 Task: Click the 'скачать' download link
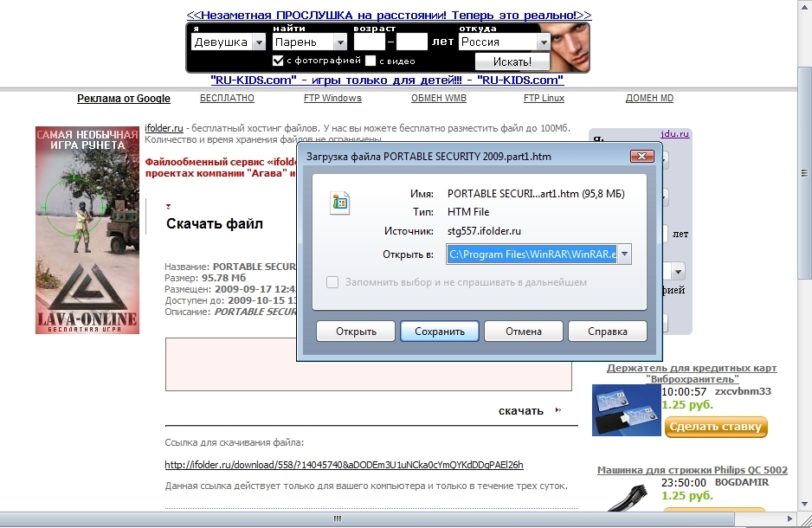[x=521, y=410]
